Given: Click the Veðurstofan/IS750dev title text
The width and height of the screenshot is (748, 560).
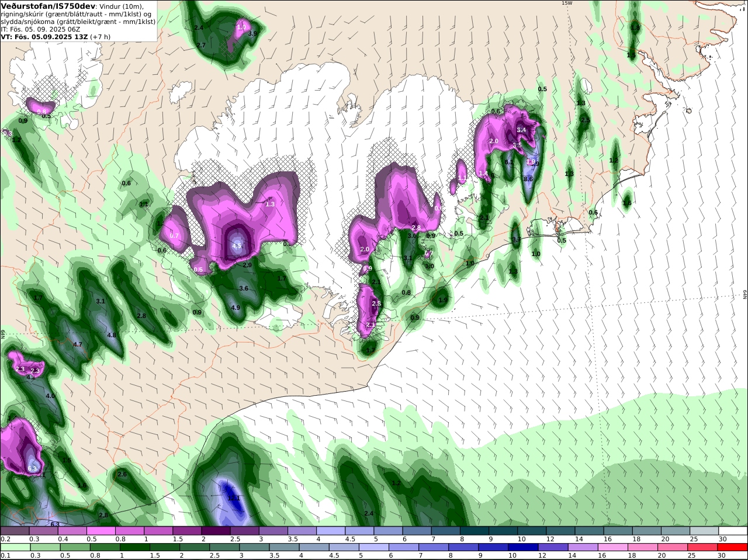Looking at the screenshot, I should tap(49, 6).
